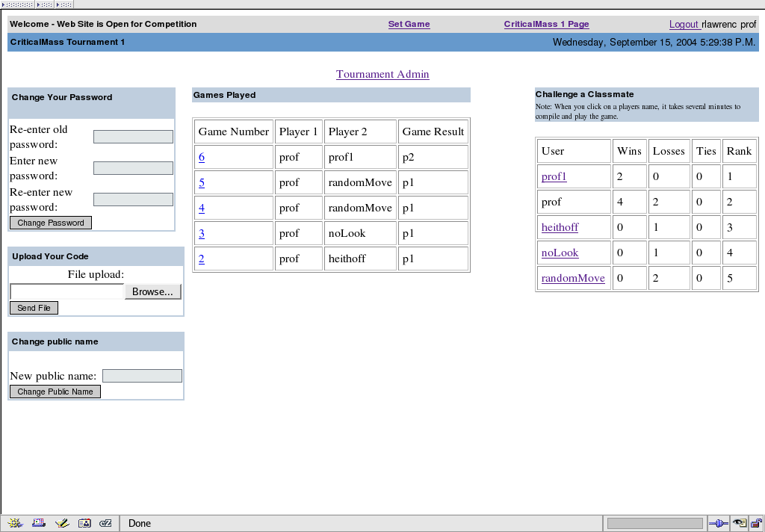Click the status bar progress meter
765x532 pixels.
point(654,523)
